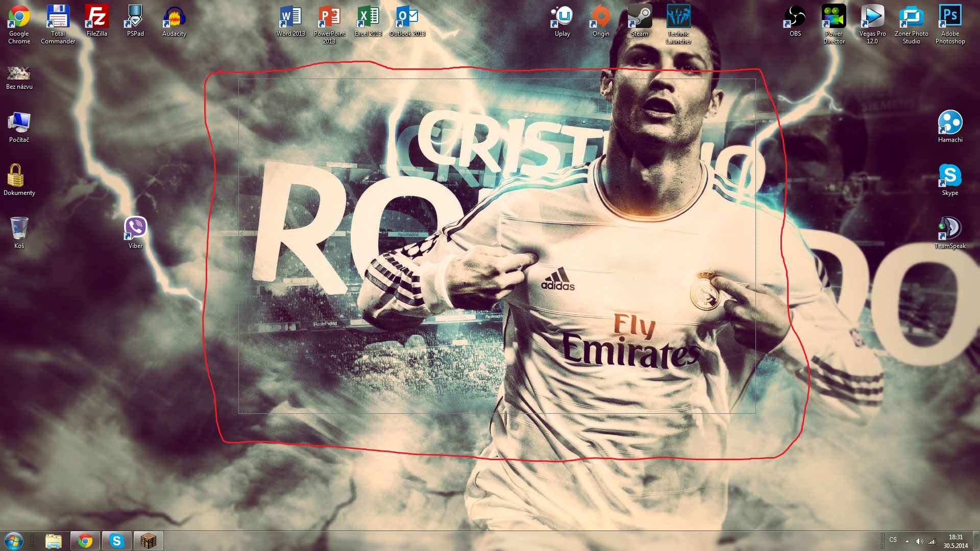Open the Google Chrome desktop shortcut
Image resolution: width=980 pixels, height=551 pixels.
pyautogui.click(x=19, y=17)
